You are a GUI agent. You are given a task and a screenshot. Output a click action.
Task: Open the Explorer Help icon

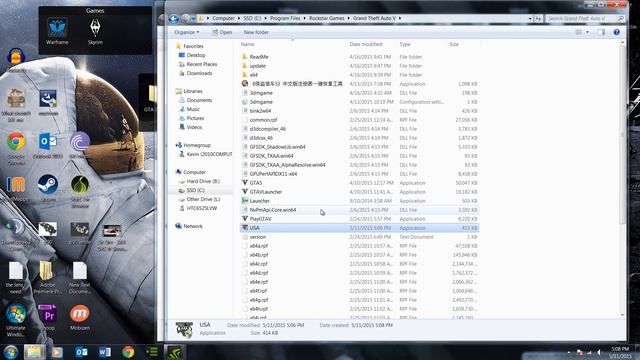point(616,32)
